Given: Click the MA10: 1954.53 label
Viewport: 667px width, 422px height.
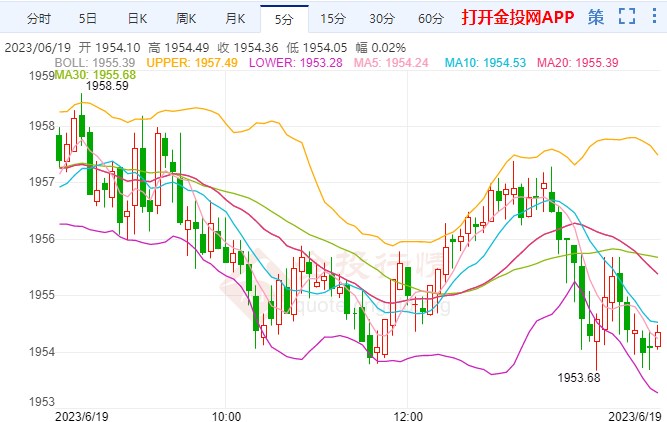Looking at the screenshot, I should pos(485,63).
